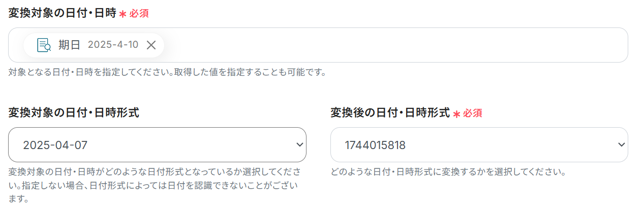Click chevron arrow of 1744015818 dropdown
Screen dimensions: 644x205
621,145
